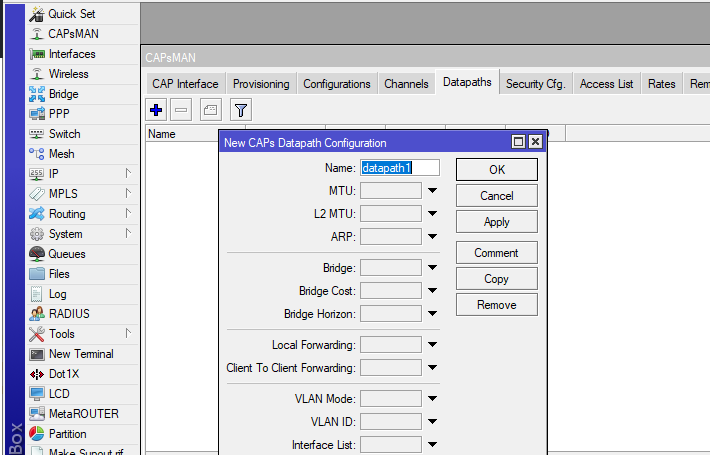Expand the MTU field arrow

432,190
